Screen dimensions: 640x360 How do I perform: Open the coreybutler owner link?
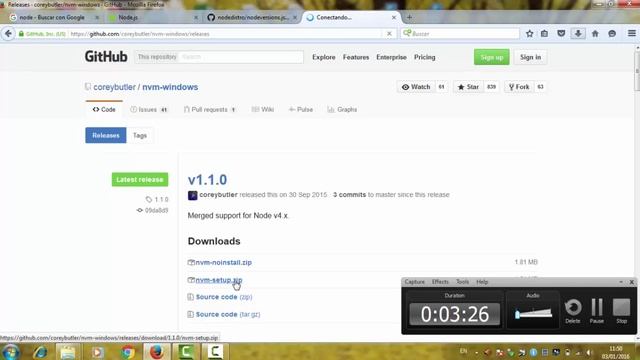click(x=114, y=87)
